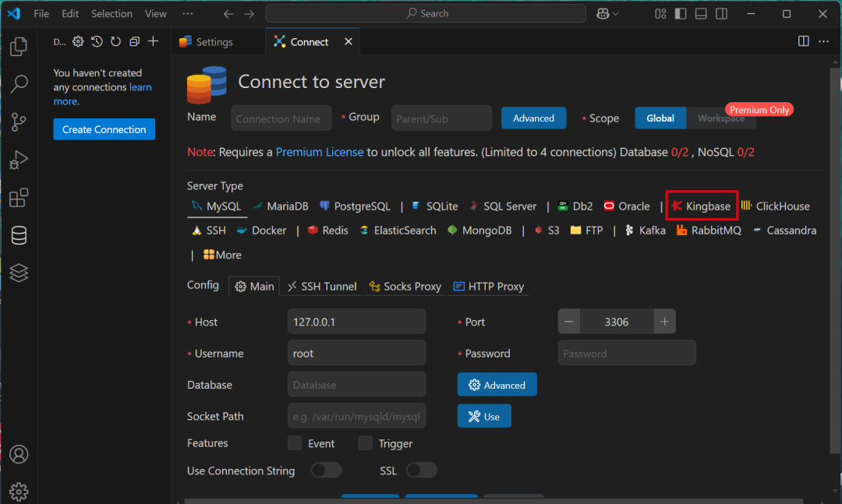Open the Search view in activity bar

click(19, 83)
